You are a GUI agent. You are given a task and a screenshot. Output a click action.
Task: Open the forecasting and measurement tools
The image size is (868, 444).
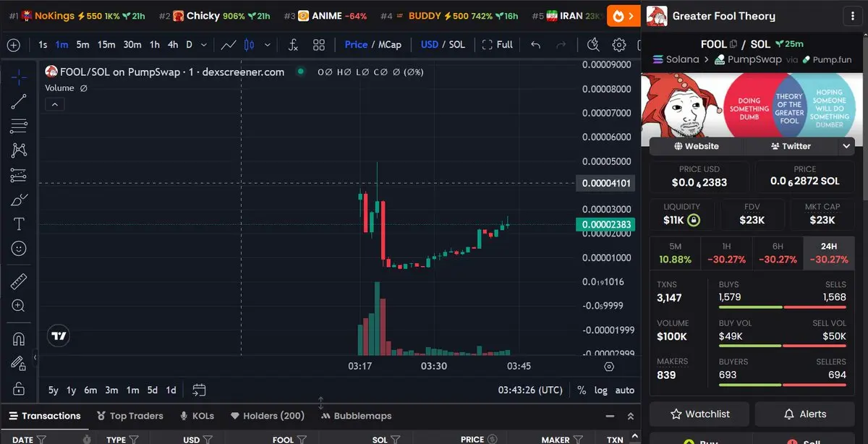[x=19, y=175]
